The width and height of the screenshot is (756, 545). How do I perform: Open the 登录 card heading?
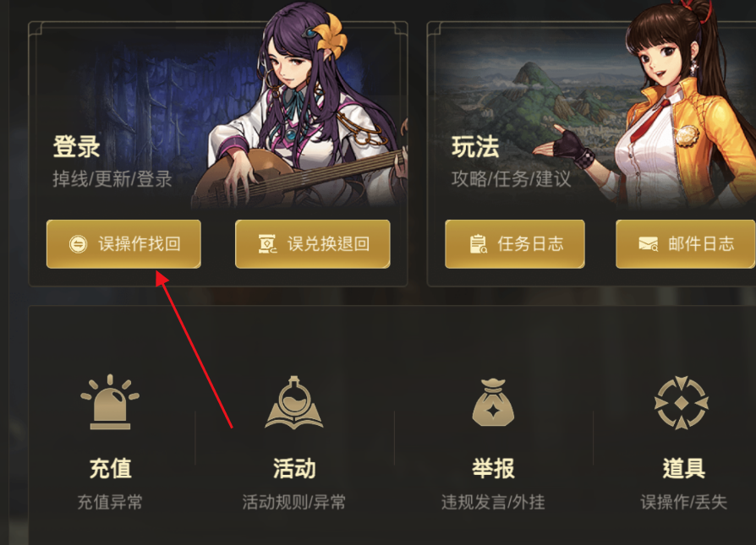(x=77, y=146)
